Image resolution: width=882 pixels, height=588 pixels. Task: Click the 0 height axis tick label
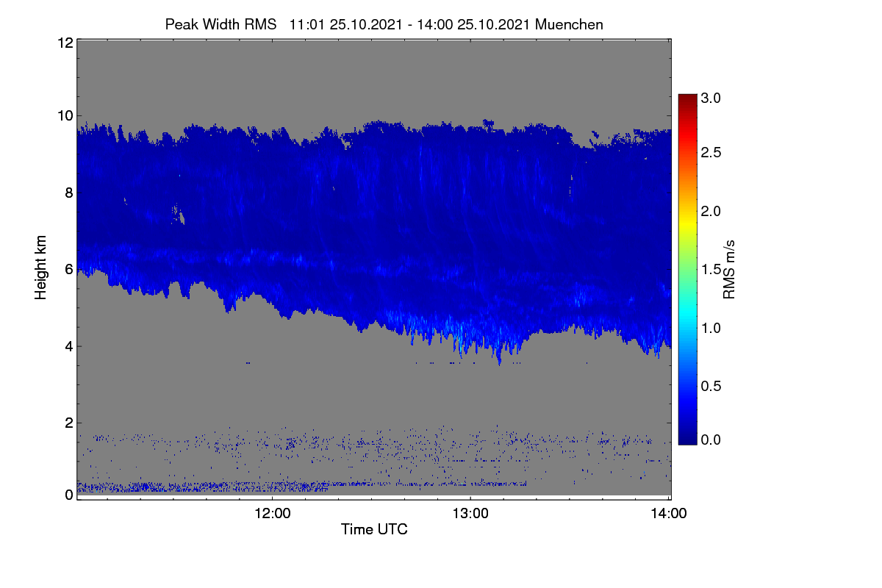coord(68,495)
